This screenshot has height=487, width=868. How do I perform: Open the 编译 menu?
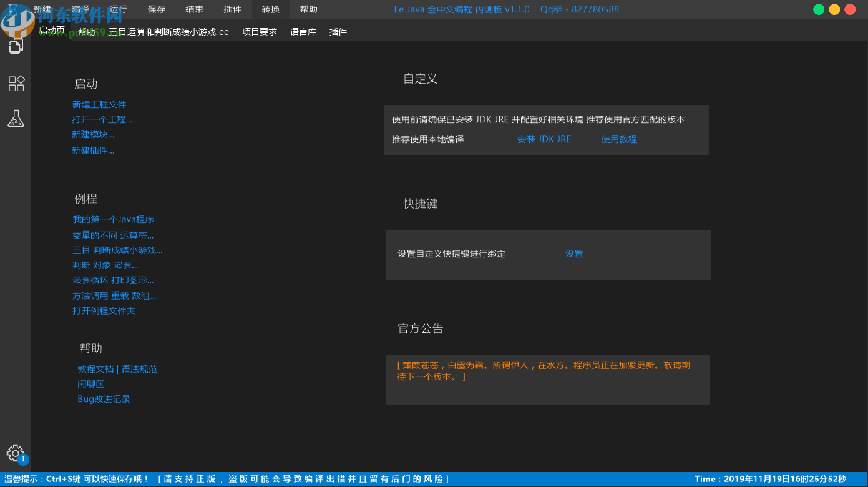(79, 9)
